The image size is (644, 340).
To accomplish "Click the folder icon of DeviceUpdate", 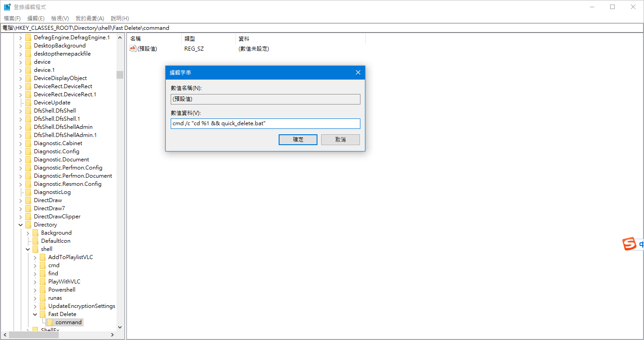I will coord(28,103).
